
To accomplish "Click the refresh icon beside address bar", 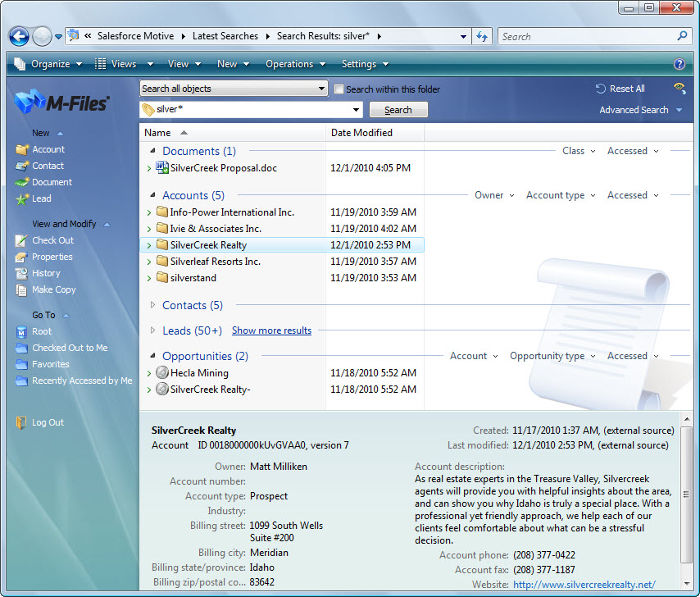I will [482, 36].
